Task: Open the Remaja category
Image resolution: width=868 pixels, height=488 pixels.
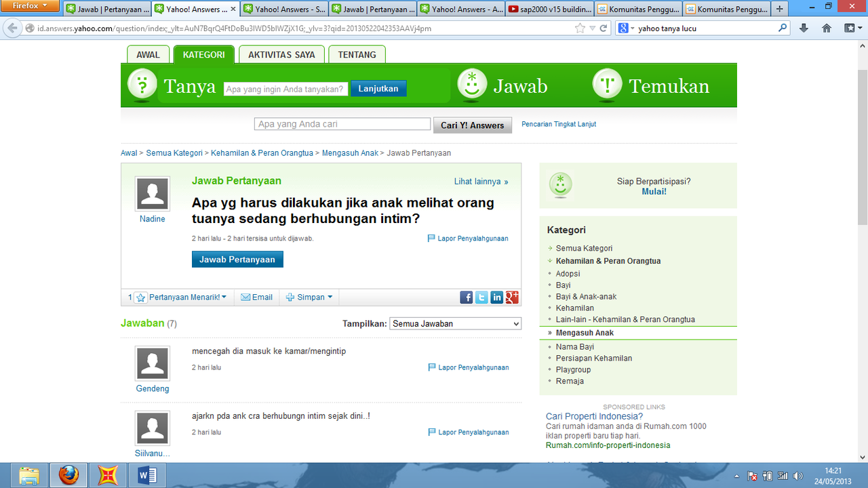Action: [x=570, y=381]
